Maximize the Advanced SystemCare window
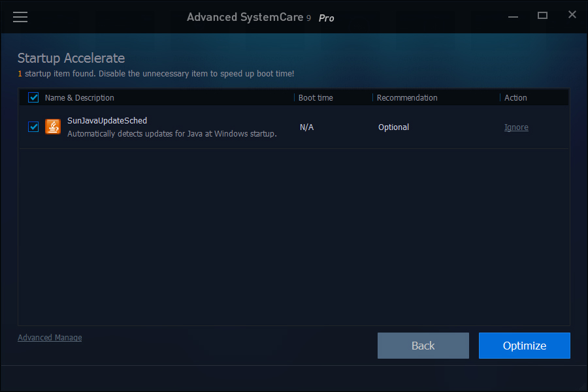The width and height of the screenshot is (588, 392). (542, 16)
